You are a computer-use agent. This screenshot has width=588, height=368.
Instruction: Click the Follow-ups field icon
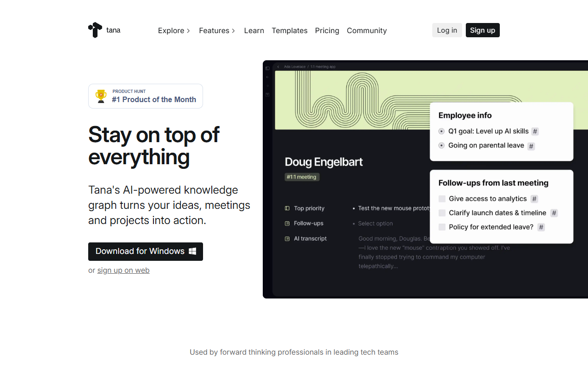click(x=287, y=224)
